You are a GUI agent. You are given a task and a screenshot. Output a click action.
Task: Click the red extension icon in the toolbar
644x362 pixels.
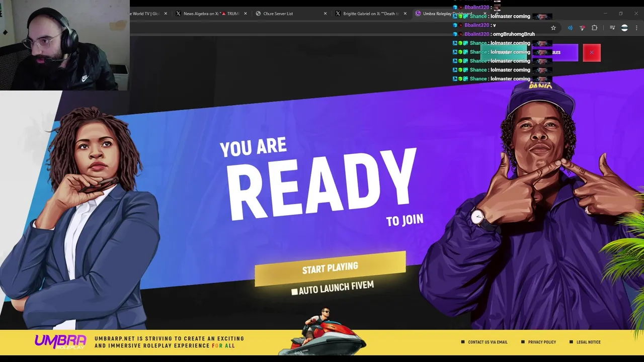(x=582, y=28)
